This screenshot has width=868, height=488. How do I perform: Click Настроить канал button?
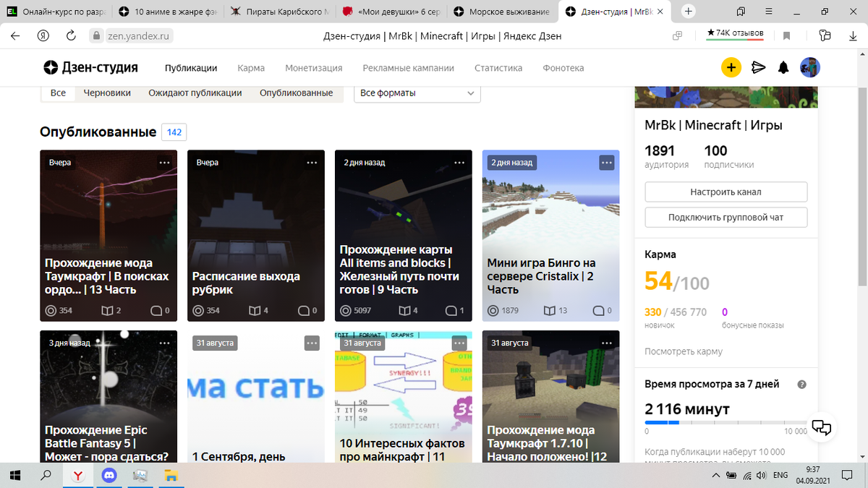point(726,192)
